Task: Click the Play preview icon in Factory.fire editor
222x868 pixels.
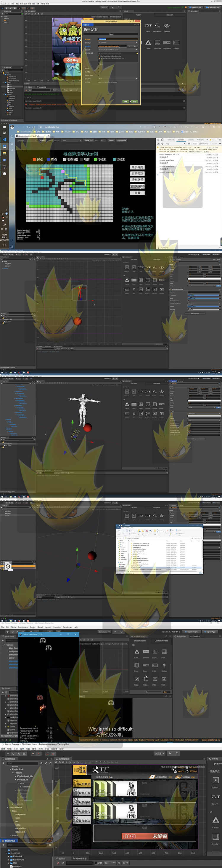Action: click(x=170, y=753)
